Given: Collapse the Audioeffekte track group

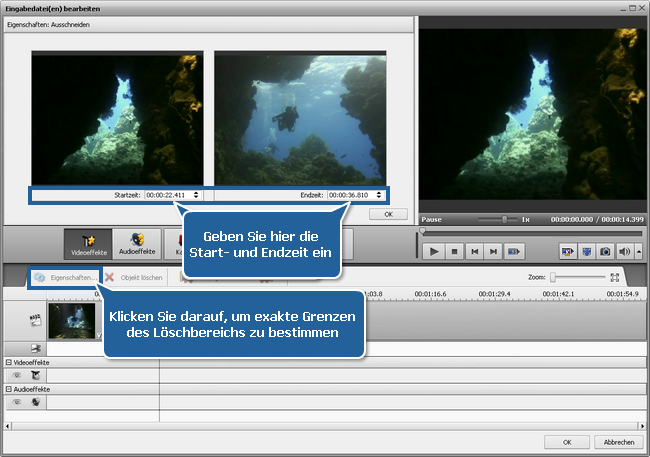Looking at the screenshot, I should 8,388.
